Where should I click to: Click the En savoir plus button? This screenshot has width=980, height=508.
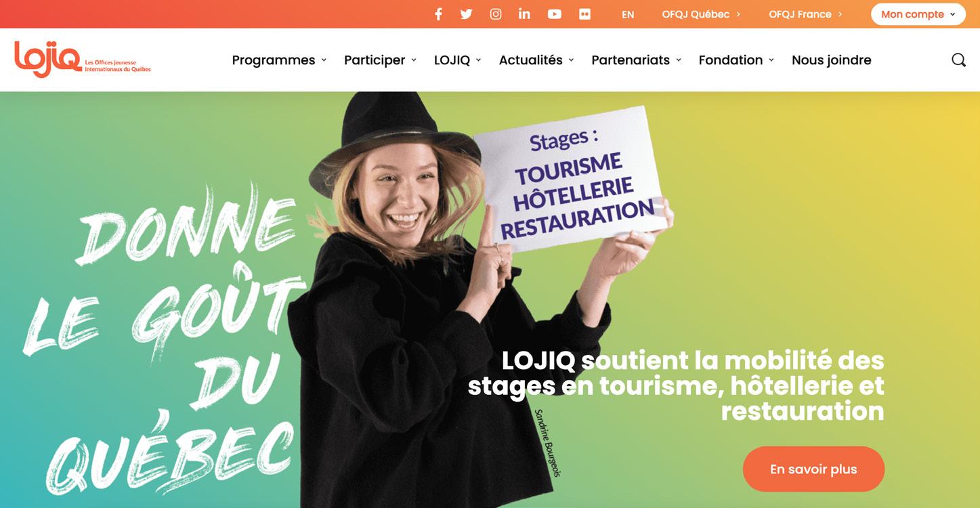click(x=813, y=469)
